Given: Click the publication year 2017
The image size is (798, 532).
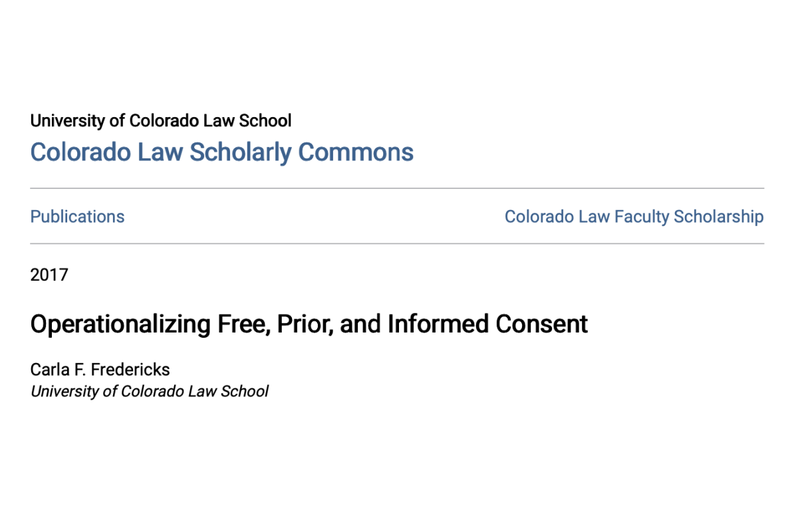Looking at the screenshot, I should click(49, 274).
